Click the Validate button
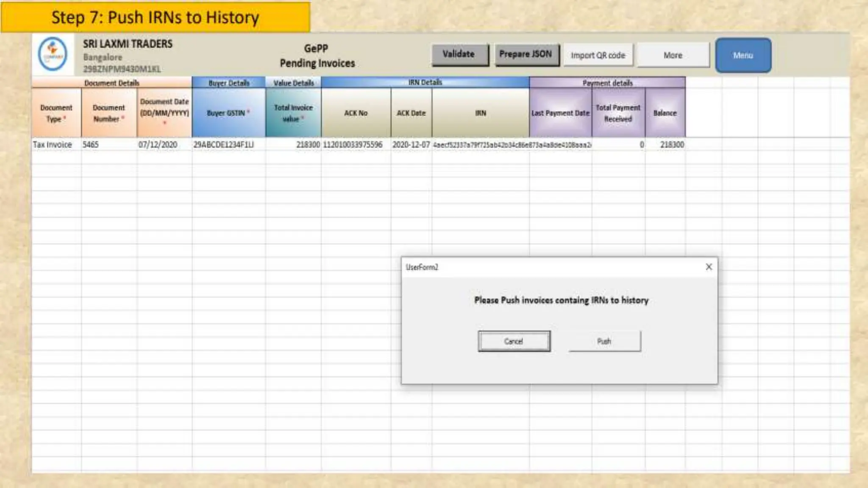The width and height of the screenshot is (868, 488). pyautogui.click(x=459, y=55)
